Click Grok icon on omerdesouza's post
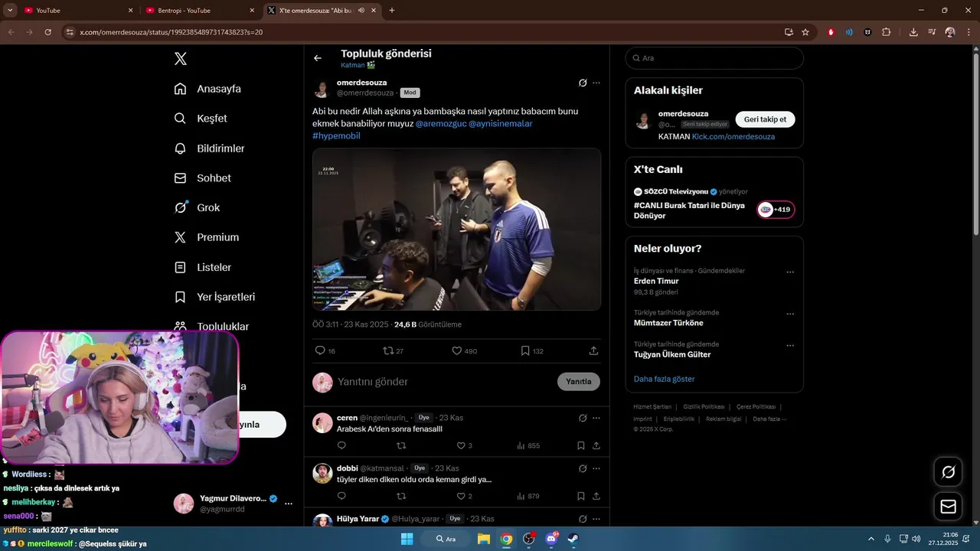This screenshot has height=551, width=980. (x=583, y=83)
